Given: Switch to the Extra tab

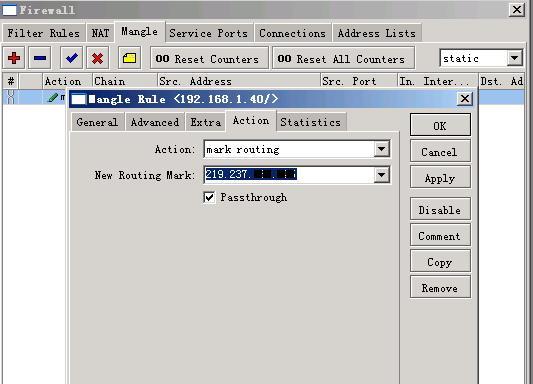Looking at the screenshot, I should [205, 122].
